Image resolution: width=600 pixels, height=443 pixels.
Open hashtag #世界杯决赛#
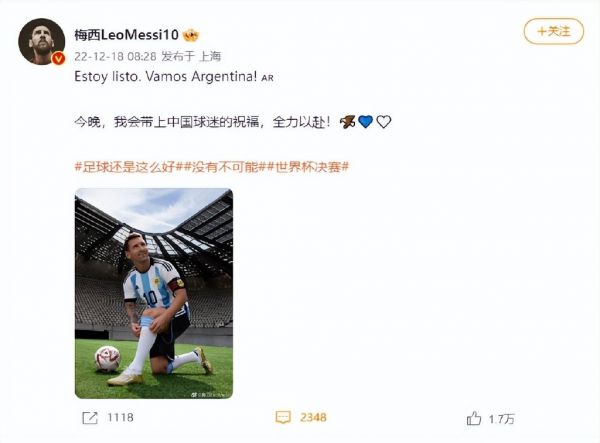[308, 167]
